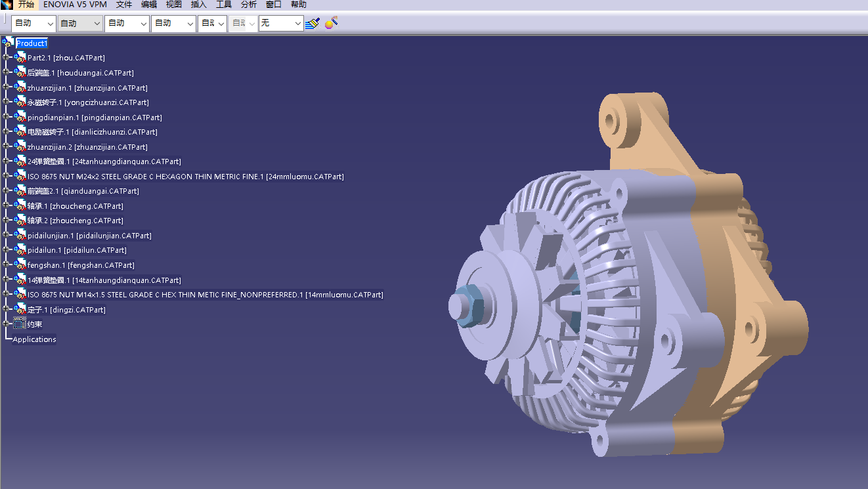Click the part icon for fengshan.1
868x489 pixels.
(x=20, y=265)
